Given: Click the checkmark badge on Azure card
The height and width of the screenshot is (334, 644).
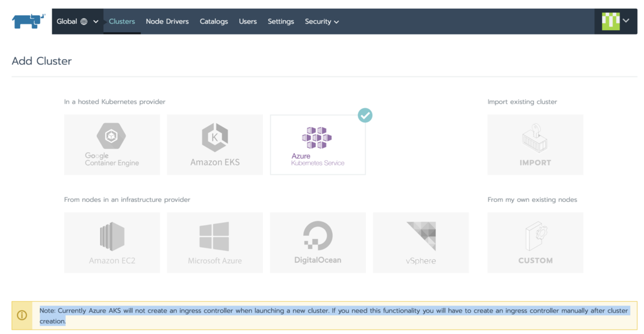Looking at the screenshot, I should (365, 116).
